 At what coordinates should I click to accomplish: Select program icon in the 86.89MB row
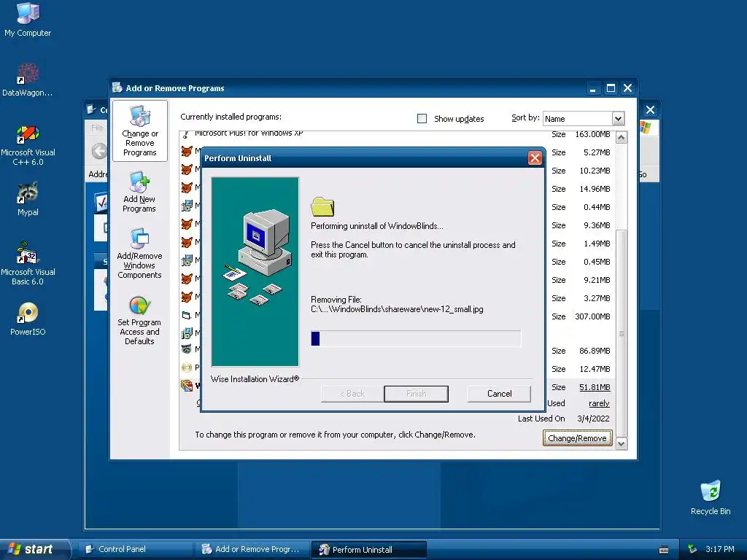tap(187, 349)
